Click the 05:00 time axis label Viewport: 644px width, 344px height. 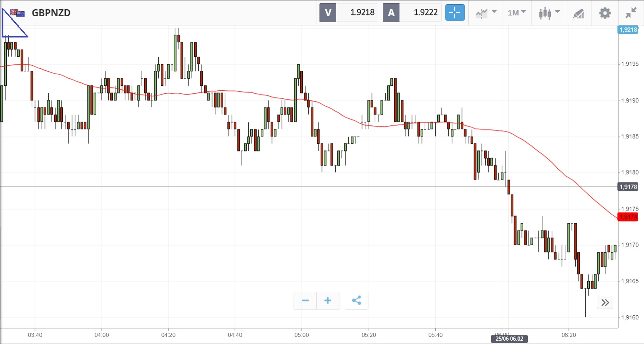tap(302, 335)
